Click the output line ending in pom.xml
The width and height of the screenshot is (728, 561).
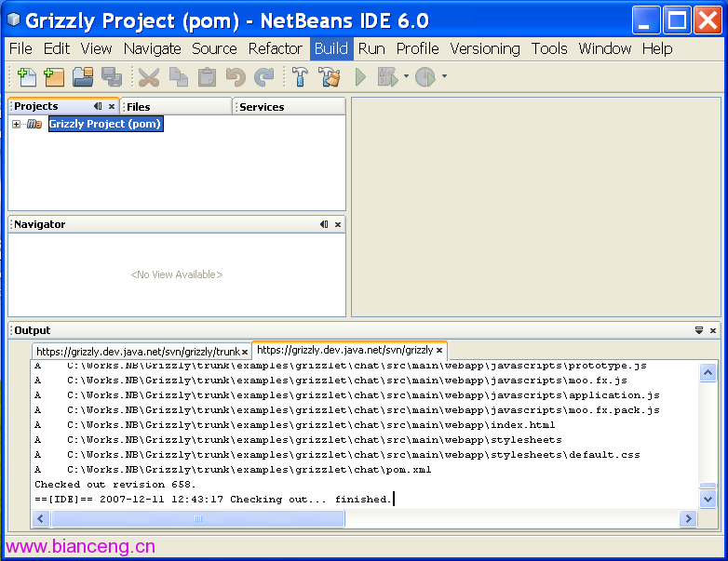point(233,470)
